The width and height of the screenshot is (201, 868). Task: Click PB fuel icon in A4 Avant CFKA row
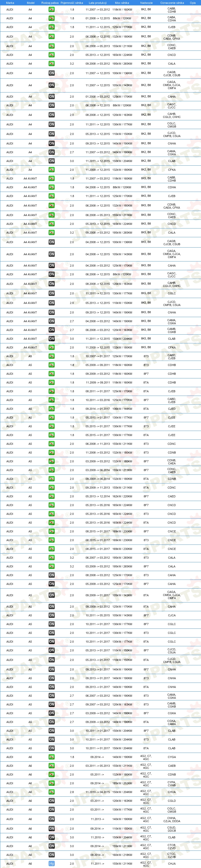coord(51,347)
